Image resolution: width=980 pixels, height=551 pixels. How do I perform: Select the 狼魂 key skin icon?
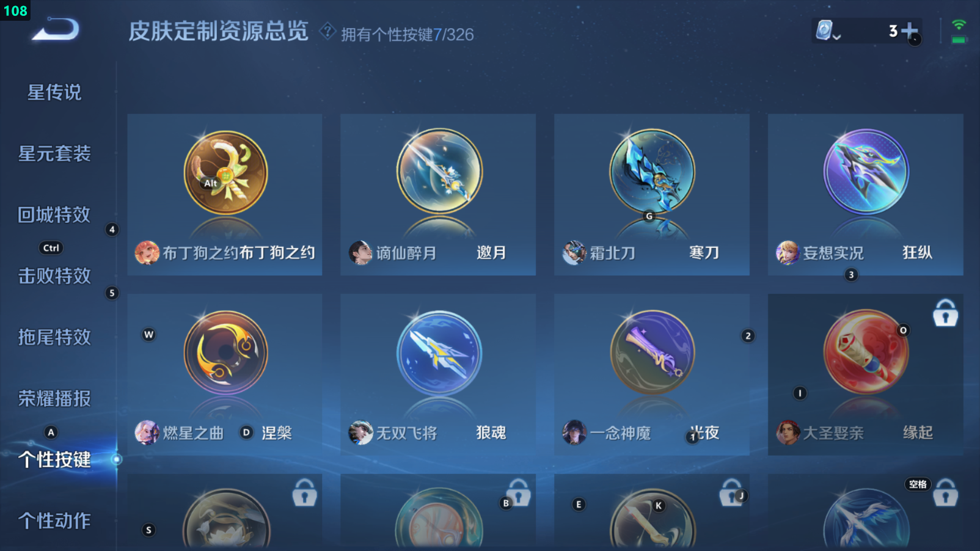tap(439, 352)
